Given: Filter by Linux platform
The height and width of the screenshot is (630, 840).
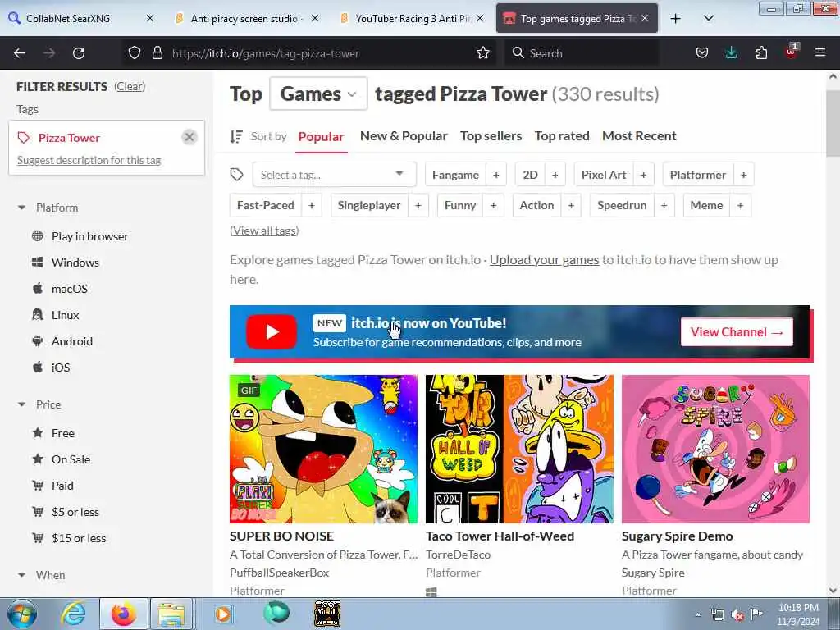Looking at the screenshot, I should 56,315.
